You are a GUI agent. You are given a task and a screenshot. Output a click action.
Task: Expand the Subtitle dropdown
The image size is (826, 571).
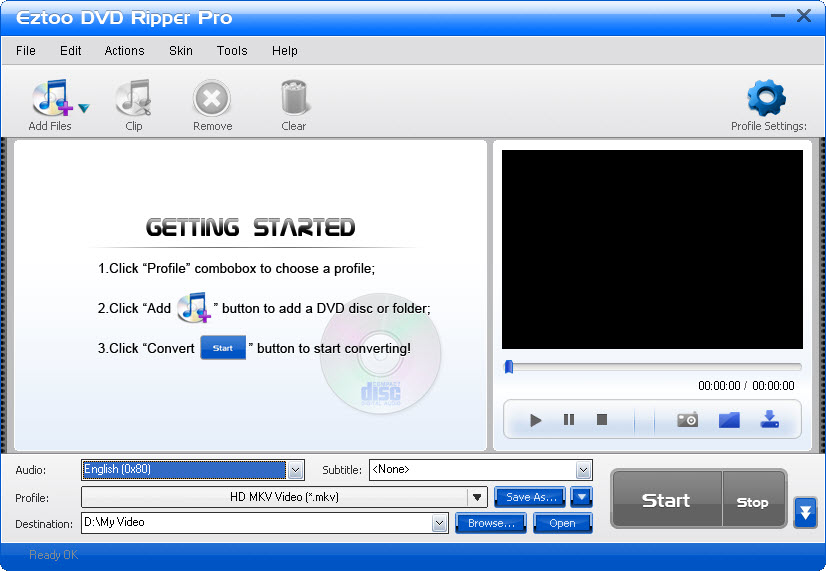(583, 470)
